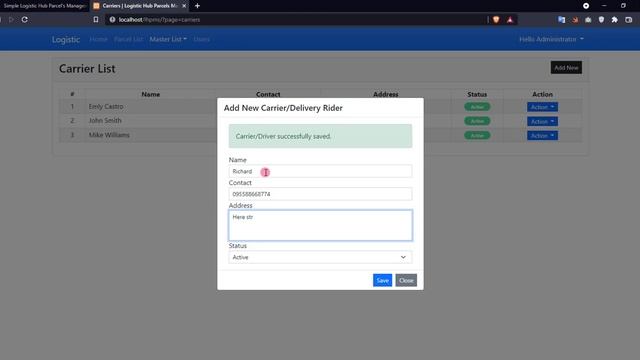The image size is (640, 360).
Task: Click the Name column header
Action: pyautogui.click(x=151, y=94)
